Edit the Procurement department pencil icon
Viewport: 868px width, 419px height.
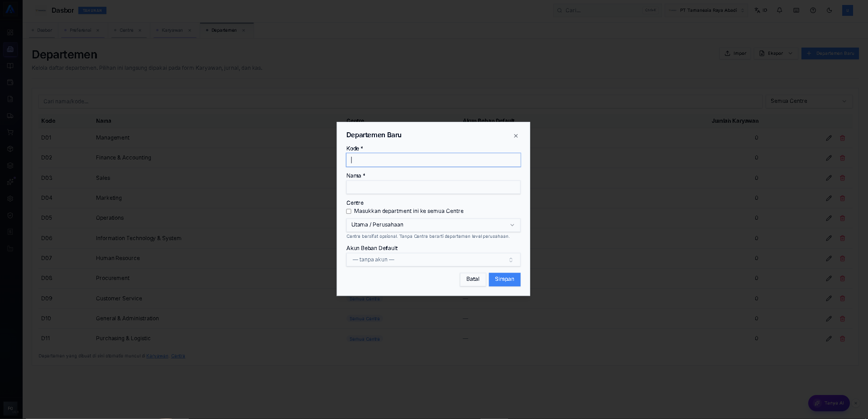829,278
